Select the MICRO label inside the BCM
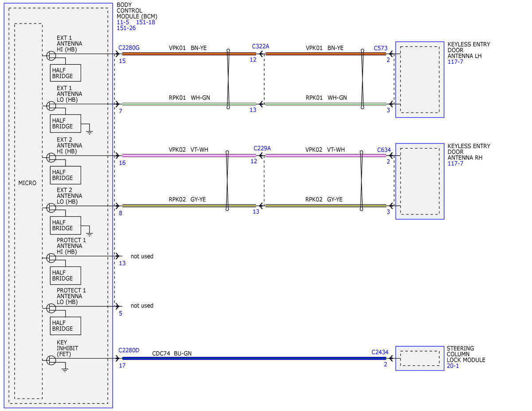The image size is (532, 411). (x=27, y=183)
